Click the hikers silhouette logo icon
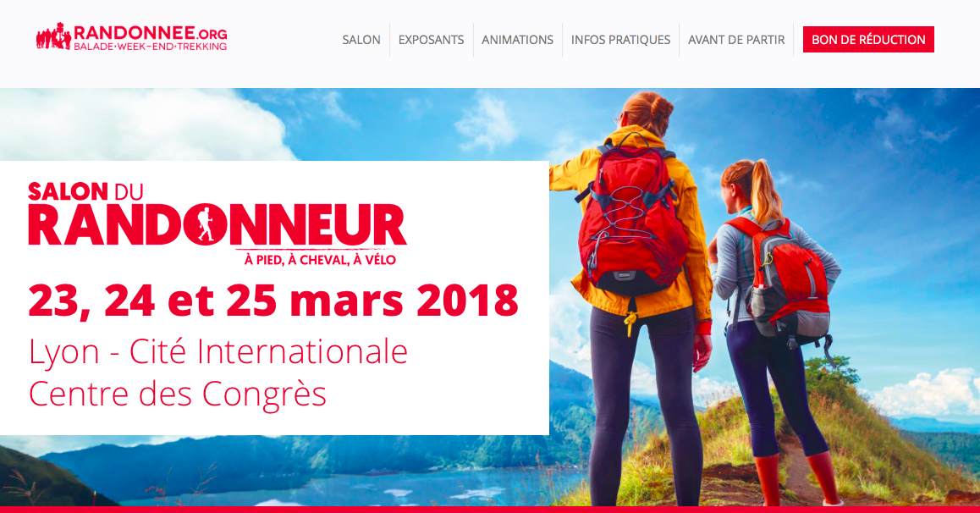This screenshot has height=513, width=980. point(54,36)
